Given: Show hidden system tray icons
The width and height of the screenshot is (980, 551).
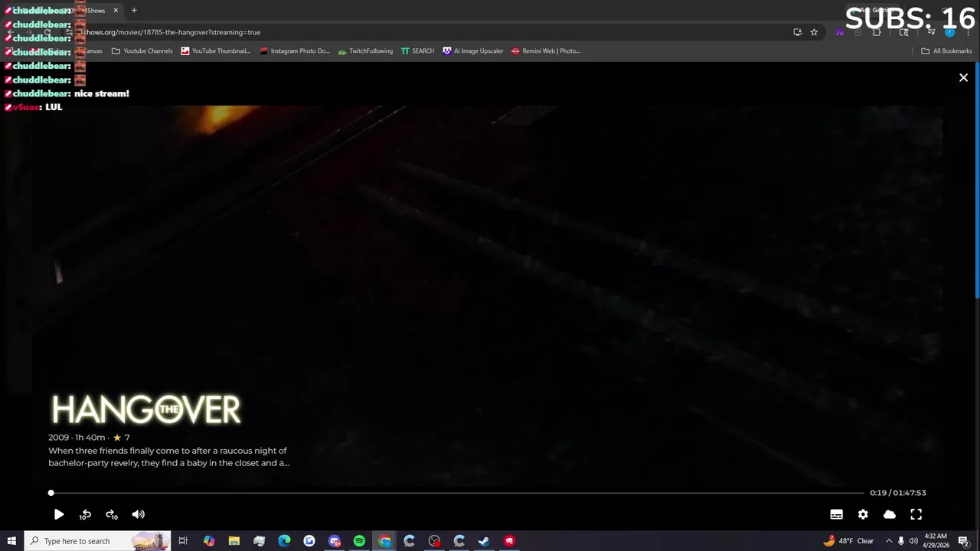Looking at the screenshot, I should coord(888,541).
